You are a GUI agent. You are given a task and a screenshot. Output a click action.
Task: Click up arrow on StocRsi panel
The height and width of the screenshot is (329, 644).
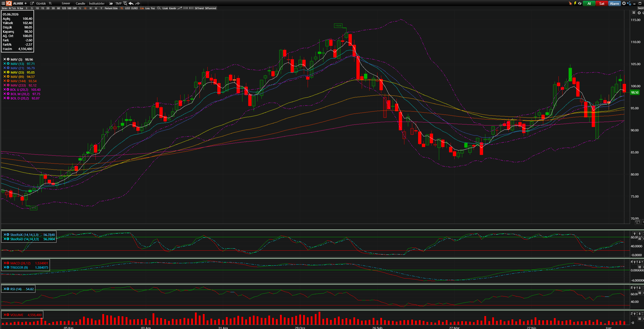[634, 234]
